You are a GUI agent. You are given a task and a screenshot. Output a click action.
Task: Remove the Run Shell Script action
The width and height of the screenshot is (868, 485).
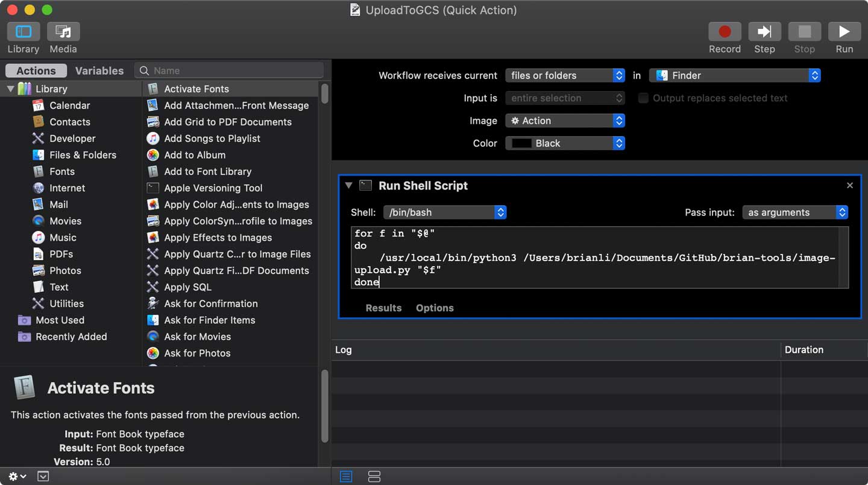coord(850,185)
